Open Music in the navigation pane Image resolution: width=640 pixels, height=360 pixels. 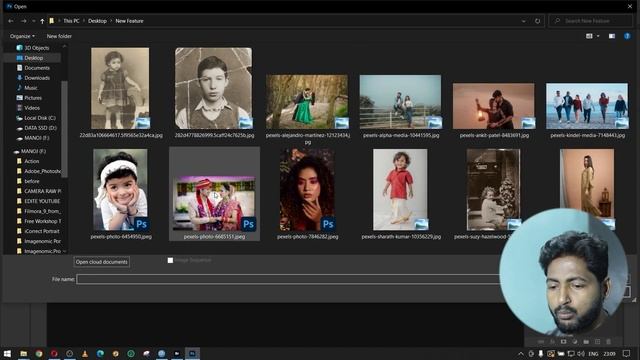[x=27, y=88]
